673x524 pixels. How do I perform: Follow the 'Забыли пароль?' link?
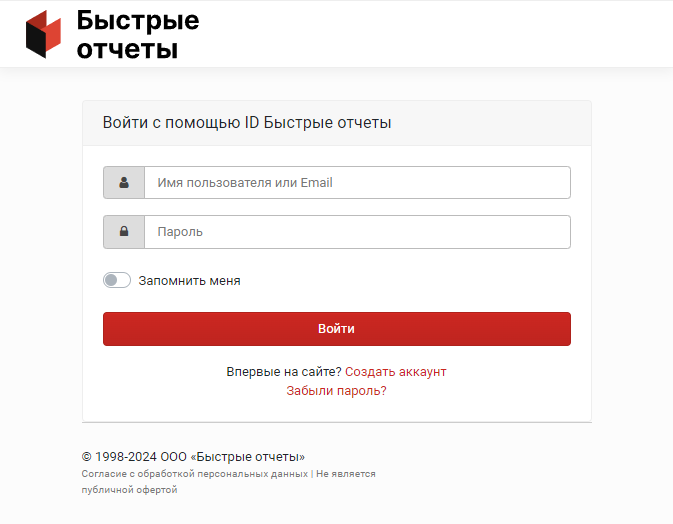[x=336, y=391]
